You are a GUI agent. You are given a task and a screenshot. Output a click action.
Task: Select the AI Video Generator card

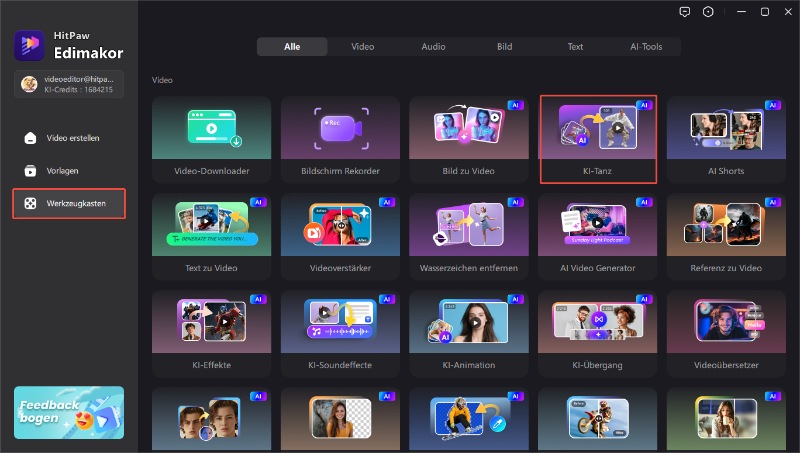(598, 236)
